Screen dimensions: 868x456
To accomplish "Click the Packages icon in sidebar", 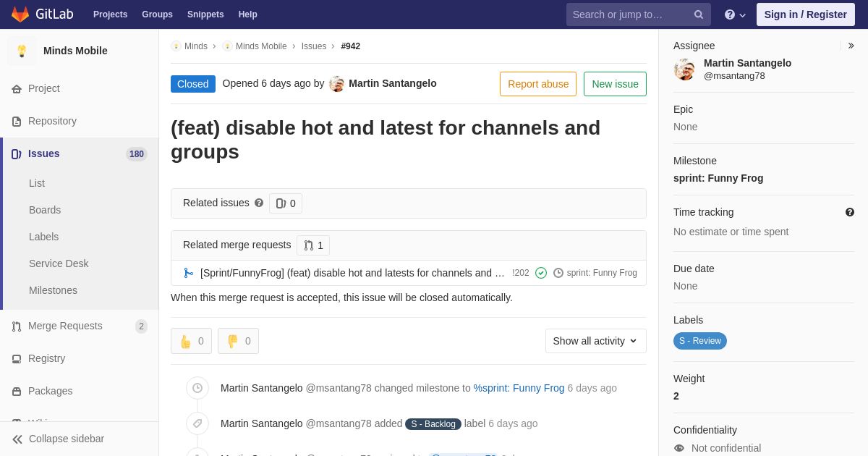I will [17, 392].
